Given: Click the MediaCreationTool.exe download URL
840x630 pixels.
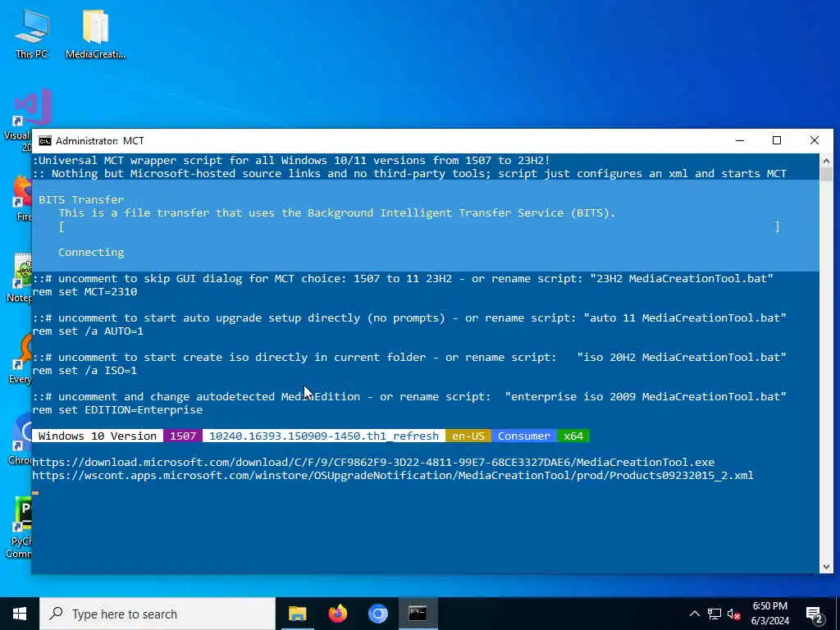Looking at the screenshot, I should (373, 463).
